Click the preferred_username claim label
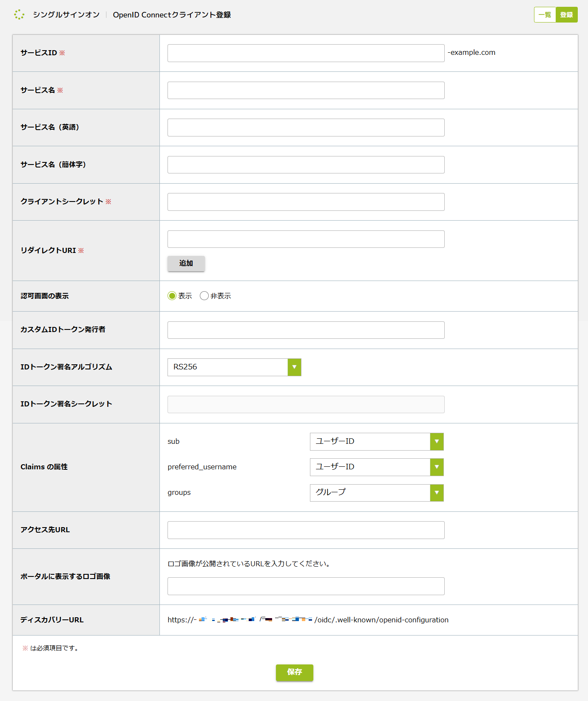This screenshot has height=701, width=588. point(202,467)
